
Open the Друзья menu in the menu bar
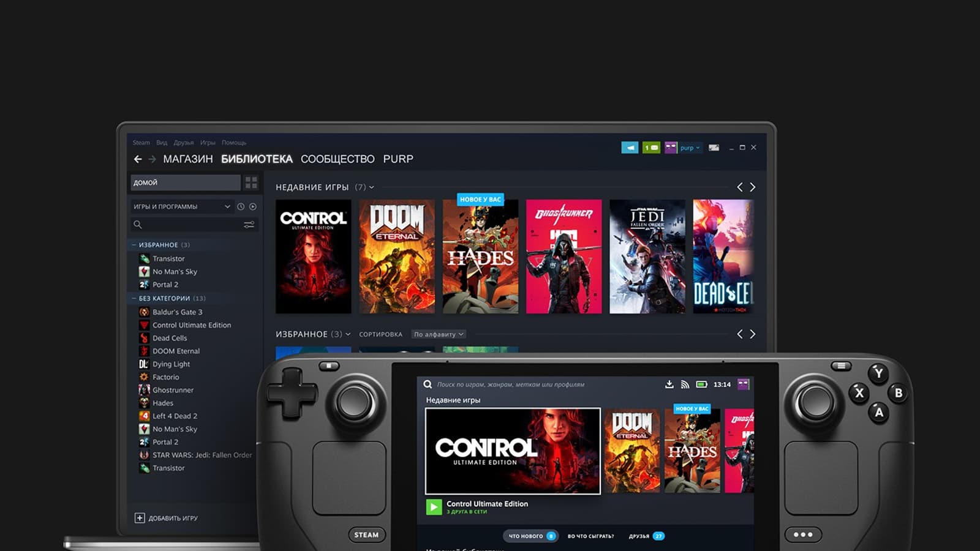(x=184, y=143)
